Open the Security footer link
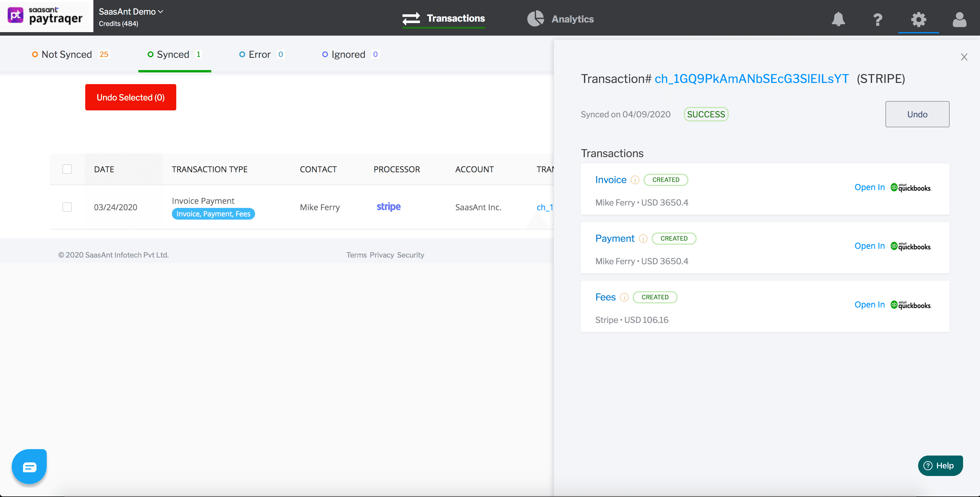The image size is (980, 497). click(411, 255)
